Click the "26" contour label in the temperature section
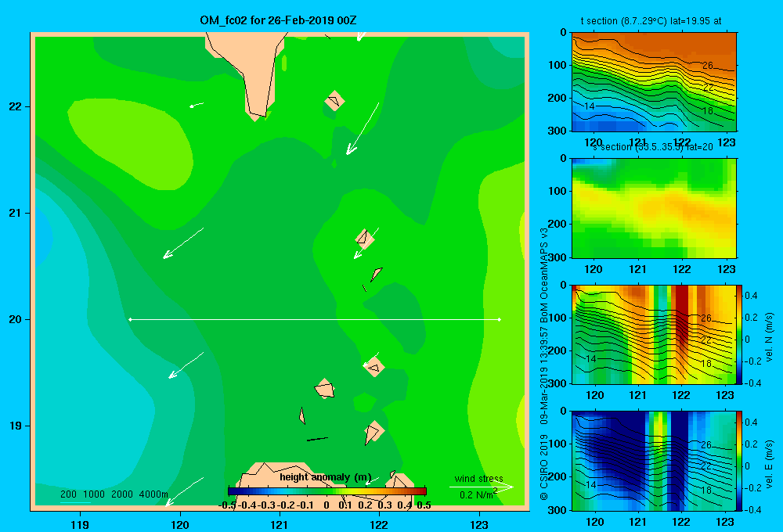 tap(708, 66)
